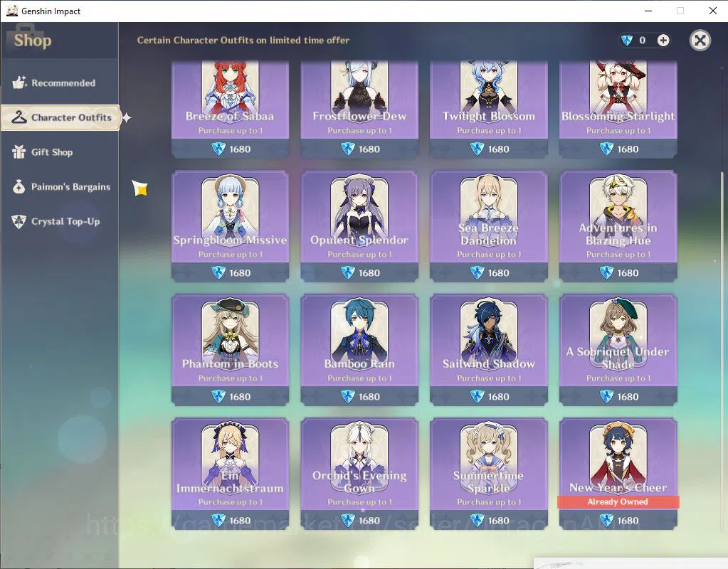Viewport: 728px width, 569px height.
Task: Choose Sea Breeze Dandelion outfit
Action: 489,226
